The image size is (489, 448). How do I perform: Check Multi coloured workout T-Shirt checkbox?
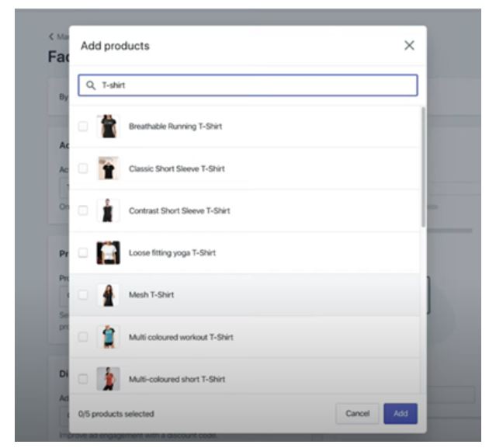click(83, 337)
